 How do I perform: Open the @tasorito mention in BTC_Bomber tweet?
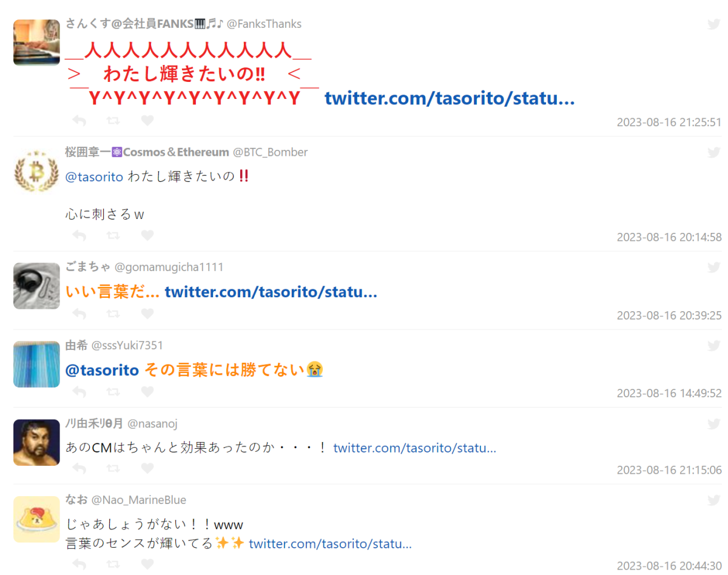coord(94,177)
